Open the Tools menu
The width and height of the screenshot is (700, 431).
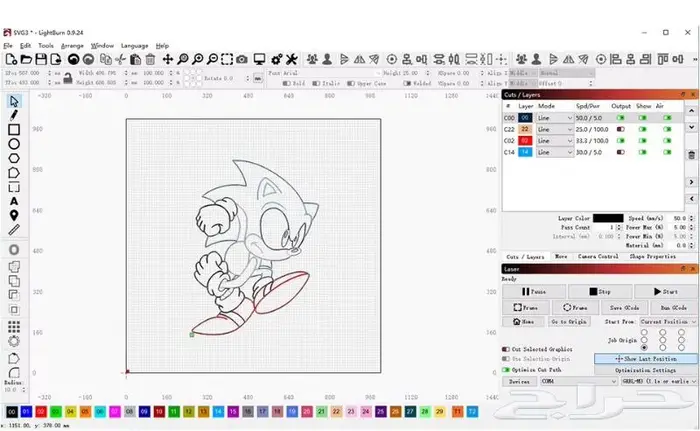(46, 46)
